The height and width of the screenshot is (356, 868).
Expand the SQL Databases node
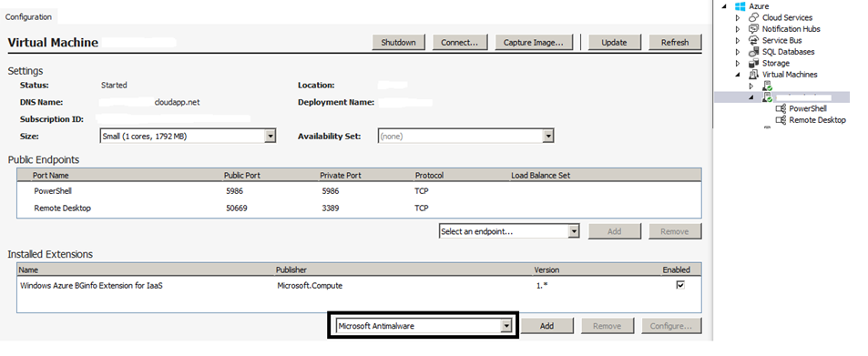[738, 52]
